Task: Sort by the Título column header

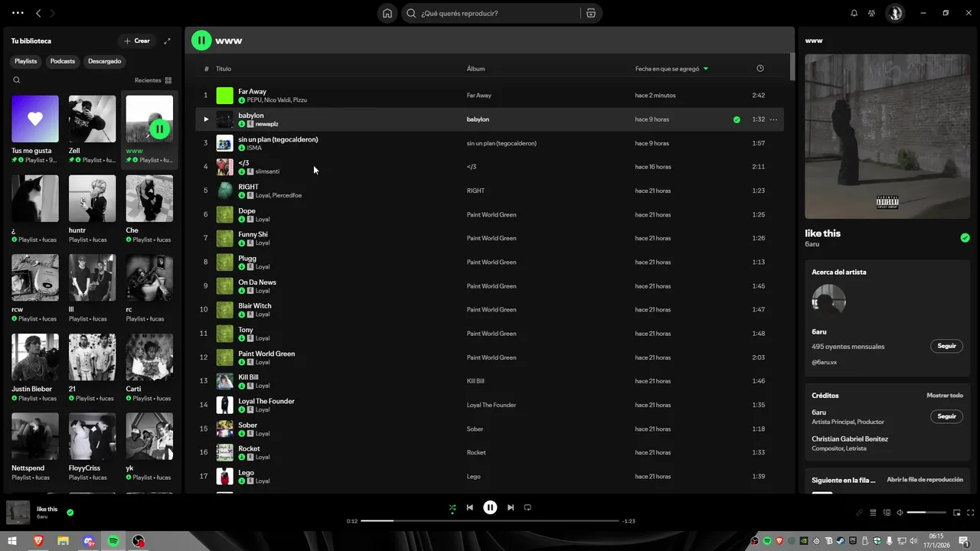Action: tap(224, 69)
